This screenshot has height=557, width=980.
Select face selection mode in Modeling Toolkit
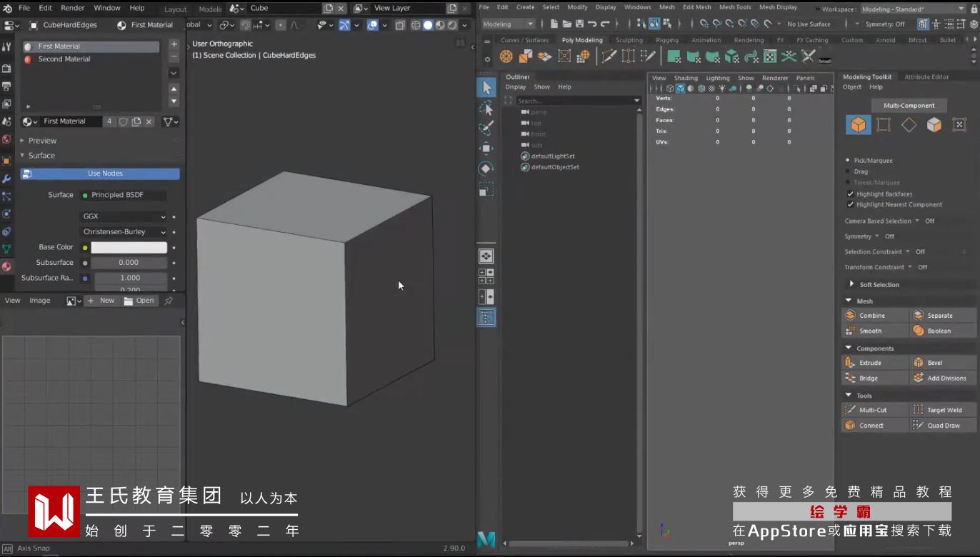click(934, 125)
